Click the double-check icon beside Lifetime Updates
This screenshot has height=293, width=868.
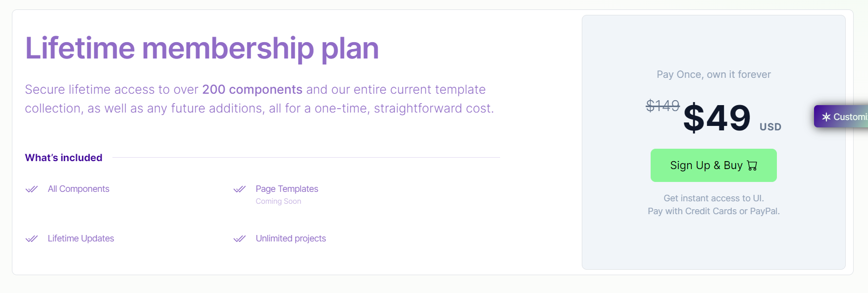(32, 238)
